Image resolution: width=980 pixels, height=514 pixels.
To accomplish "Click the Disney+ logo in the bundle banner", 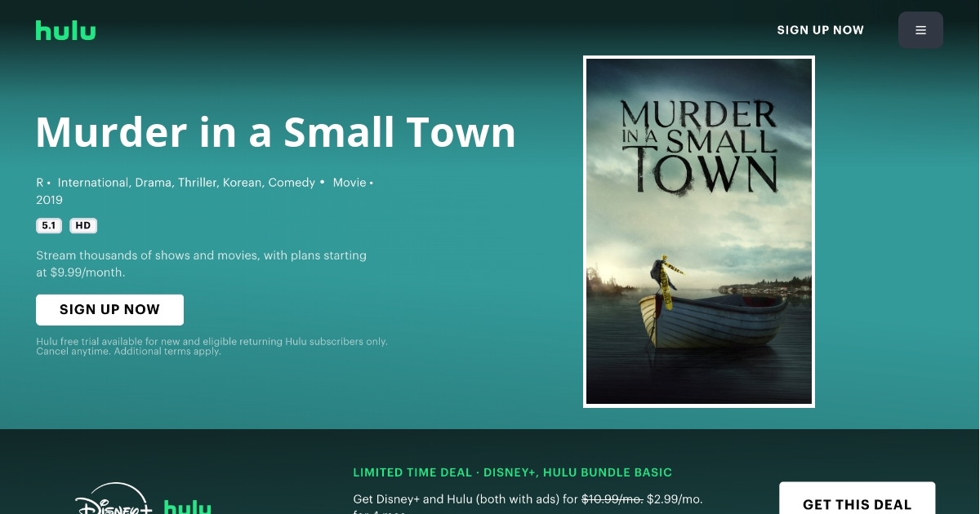I will pos(113,501).
